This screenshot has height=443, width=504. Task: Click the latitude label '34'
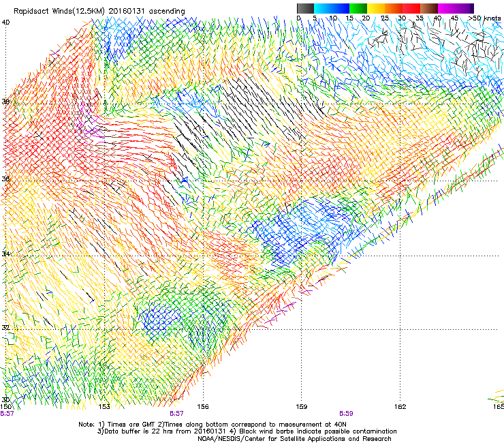(x=5, y=254)
